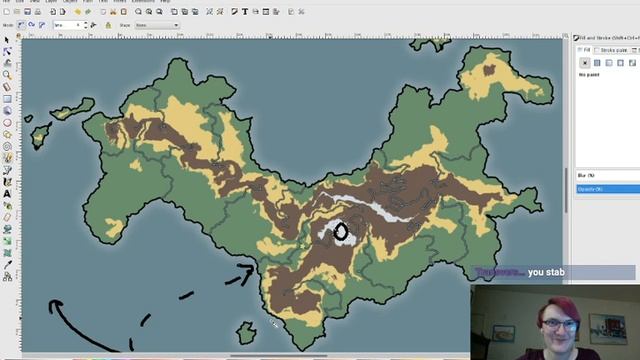This screenshot has width=640, height=360.
Task: Click the Zoom to fit drawing icon
Action: point(149,12)
